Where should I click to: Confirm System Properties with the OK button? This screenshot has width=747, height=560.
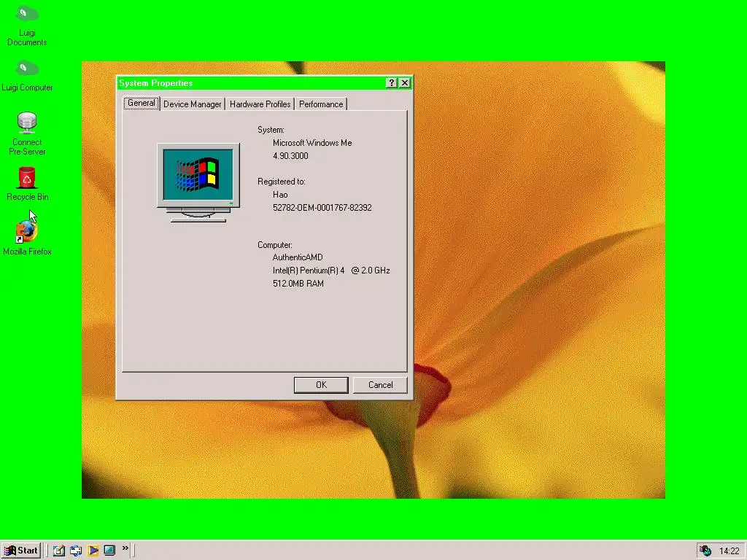(321, 385)
